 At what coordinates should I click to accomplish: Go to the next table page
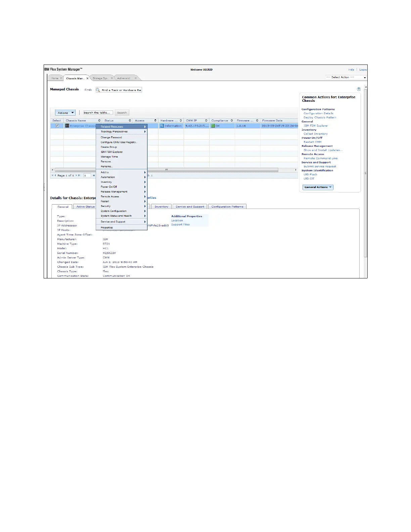pos(76,175)
